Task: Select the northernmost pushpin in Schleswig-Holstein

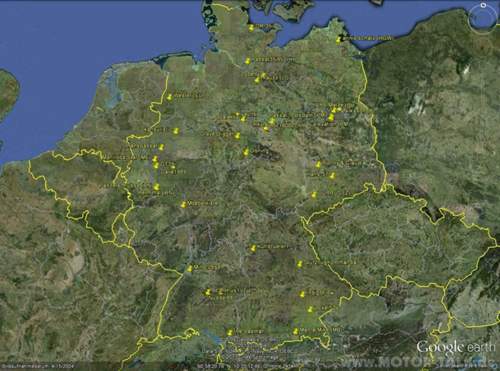Action: (251, 28)
